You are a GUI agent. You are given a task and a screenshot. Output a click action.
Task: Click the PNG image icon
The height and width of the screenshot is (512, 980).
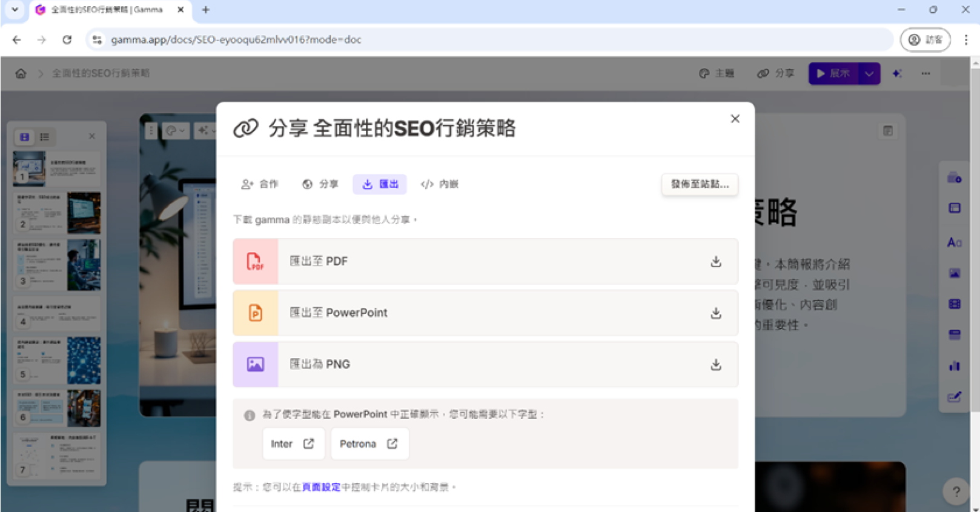pos(256,364)
